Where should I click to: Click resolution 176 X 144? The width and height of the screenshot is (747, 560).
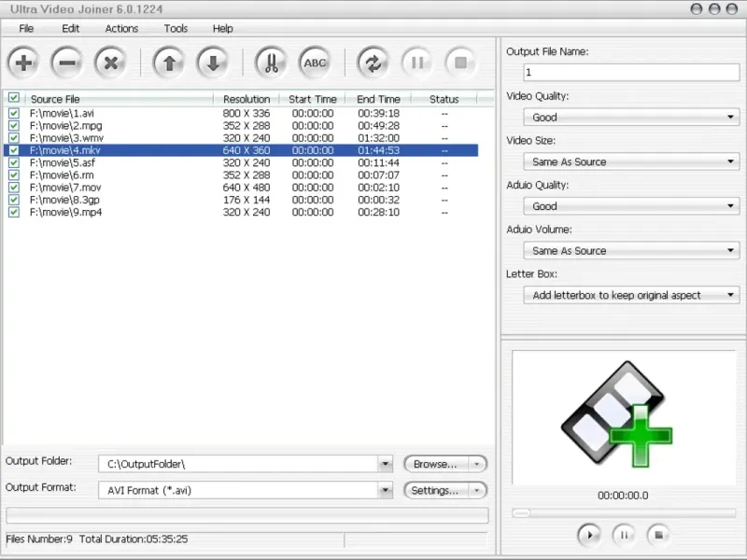pos(247,200)
